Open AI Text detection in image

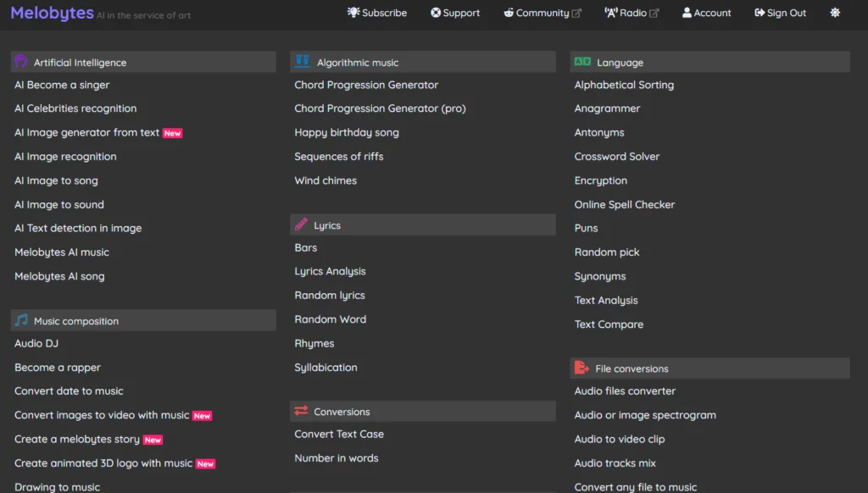78,228
